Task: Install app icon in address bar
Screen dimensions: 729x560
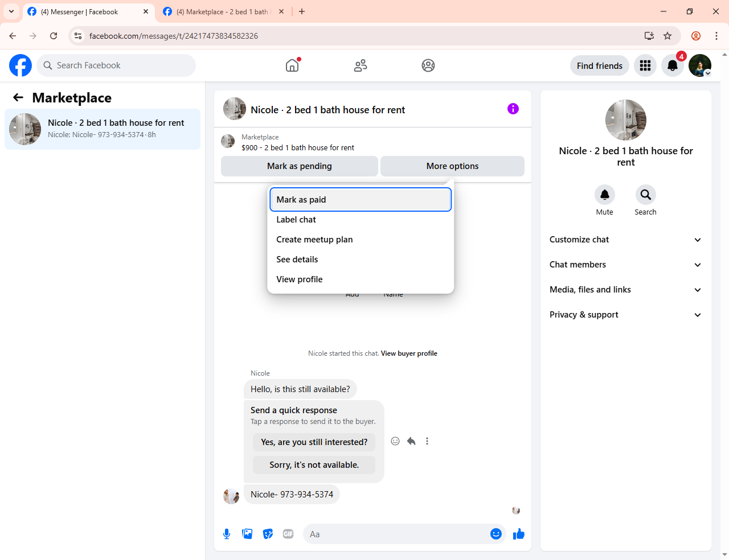Action: 649,36
